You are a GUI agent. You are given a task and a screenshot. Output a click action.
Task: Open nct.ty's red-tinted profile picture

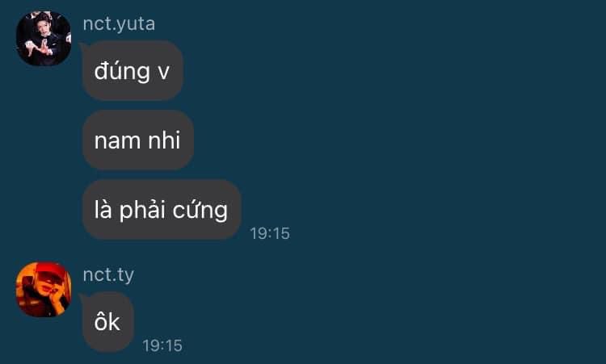(x=44, y=289)
